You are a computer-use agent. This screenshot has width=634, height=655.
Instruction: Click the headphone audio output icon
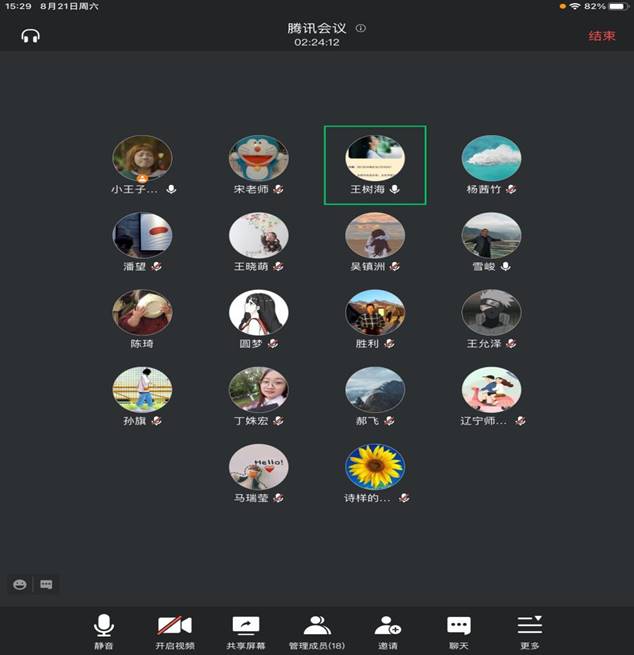pos(30,36)
